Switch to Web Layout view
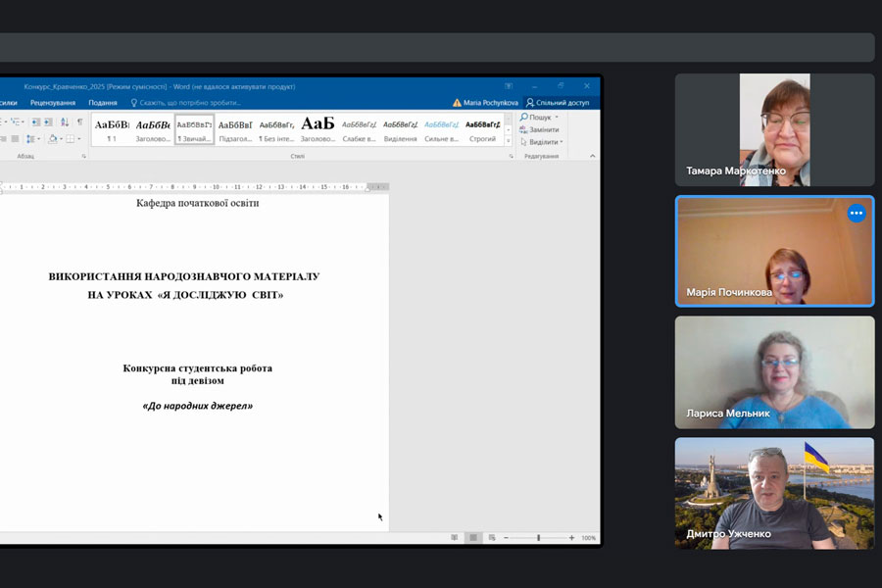The image size is (882, 588). pyautogui.click(x=490, y=538)
